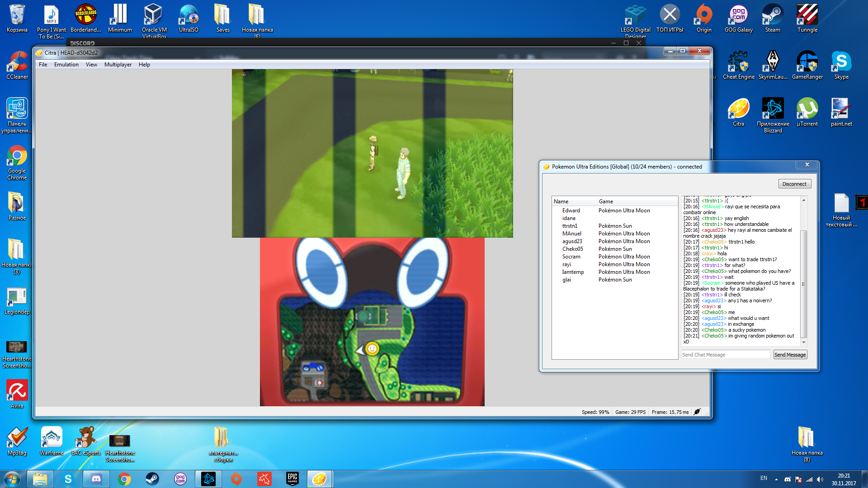
Task: Launch Avira from the desktop
Action: tap(17, 394)
